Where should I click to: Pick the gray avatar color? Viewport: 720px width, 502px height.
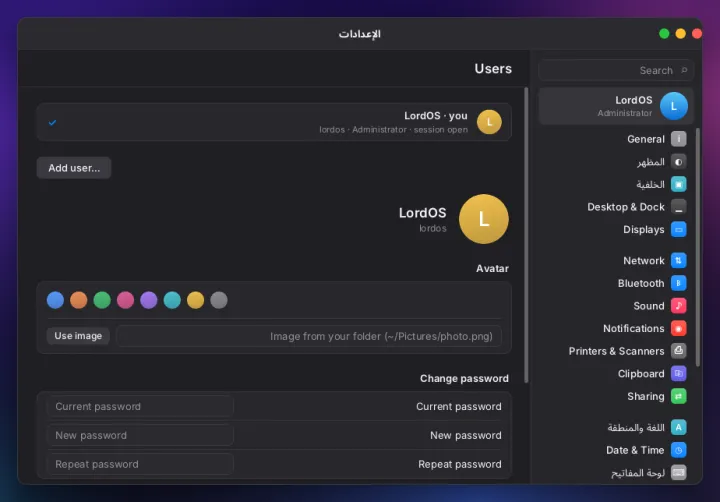(x=219, y=300)
